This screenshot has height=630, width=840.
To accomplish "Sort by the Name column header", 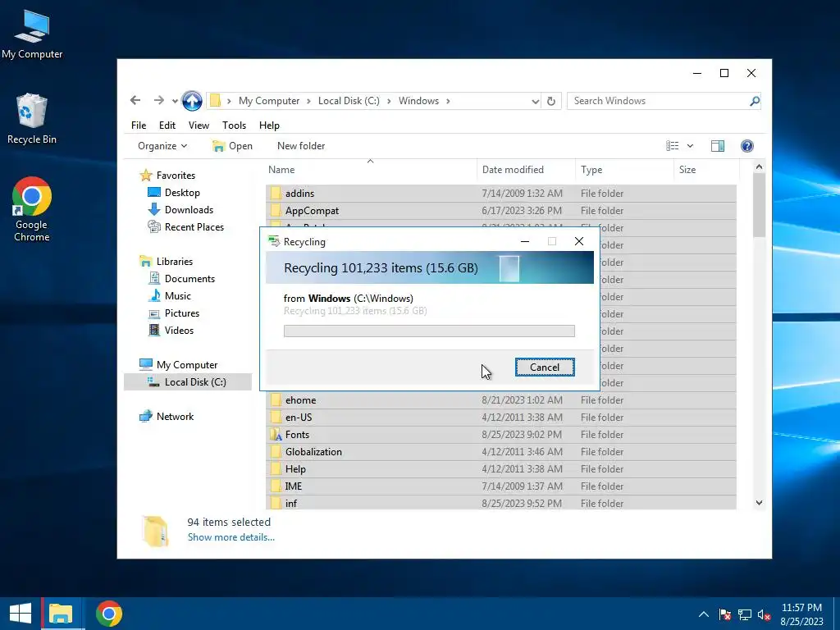I will tap(372, 169).
